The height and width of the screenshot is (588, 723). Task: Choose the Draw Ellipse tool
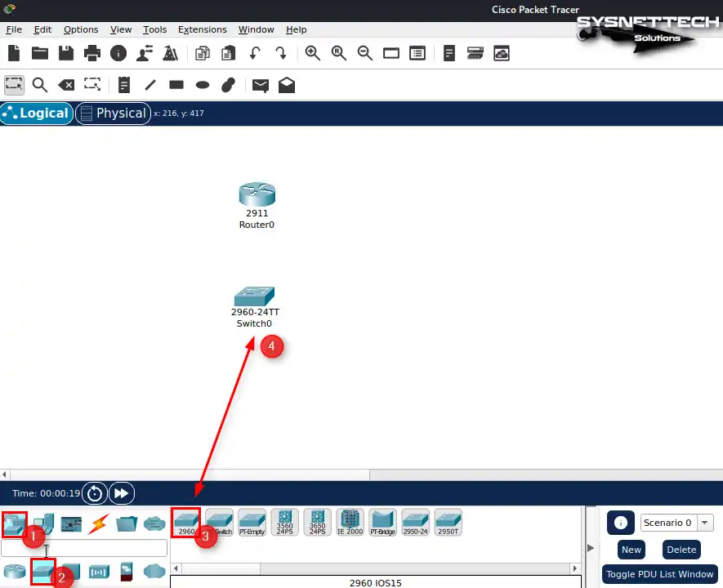(x=203, y=85)
